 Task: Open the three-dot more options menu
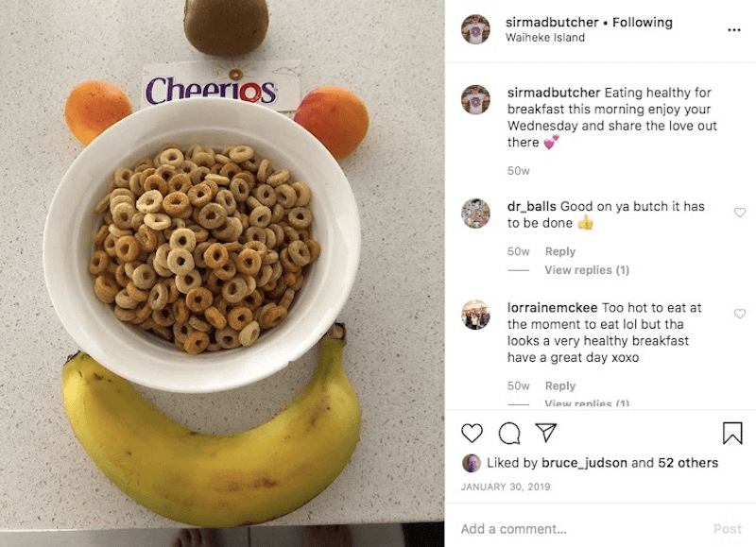pyautogui.click(x=734, y=30)
